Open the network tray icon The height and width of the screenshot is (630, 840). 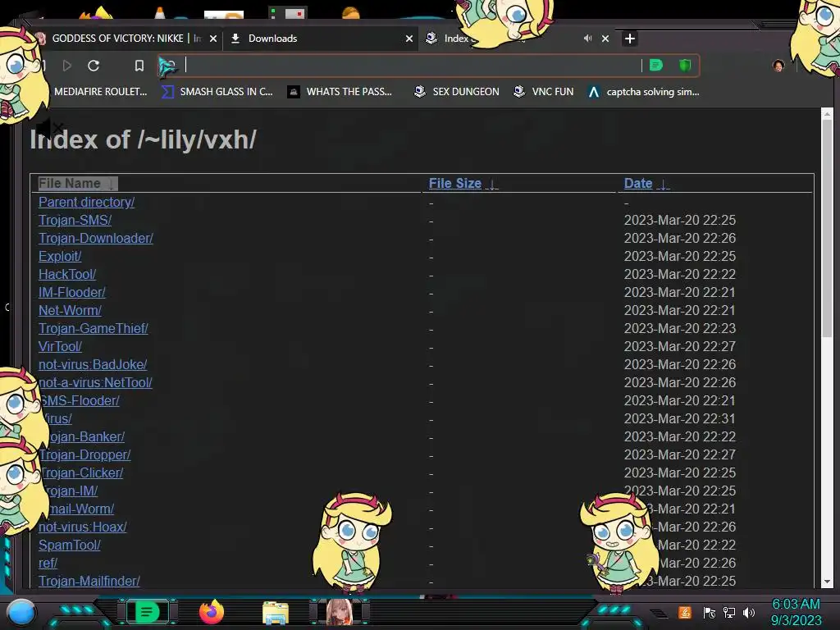[x=729, y=613]
